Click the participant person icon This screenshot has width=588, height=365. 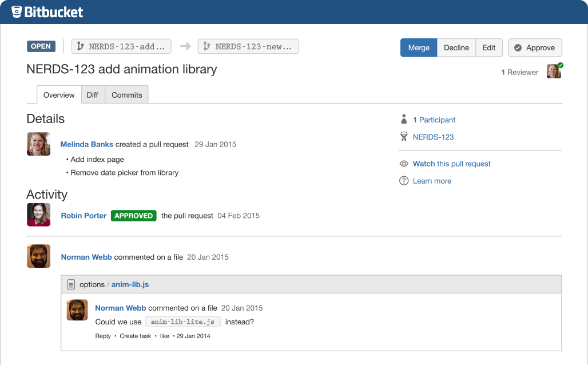click(404, 120)
